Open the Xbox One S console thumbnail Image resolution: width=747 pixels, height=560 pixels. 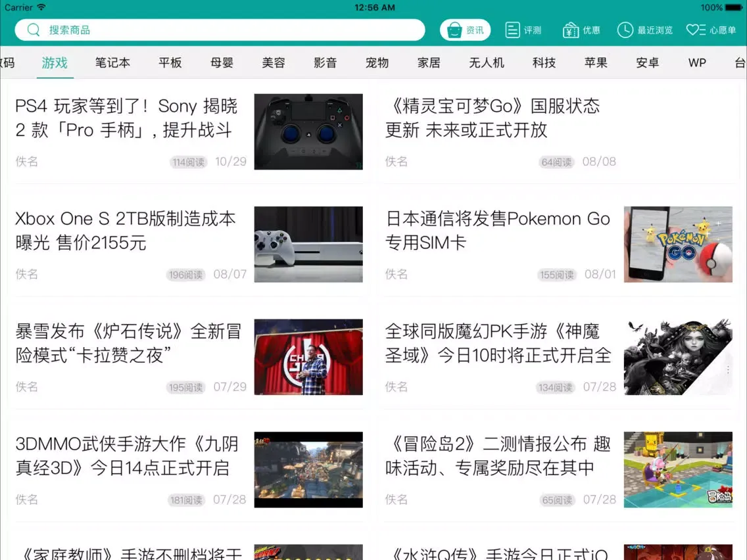(x=308, y=245)
